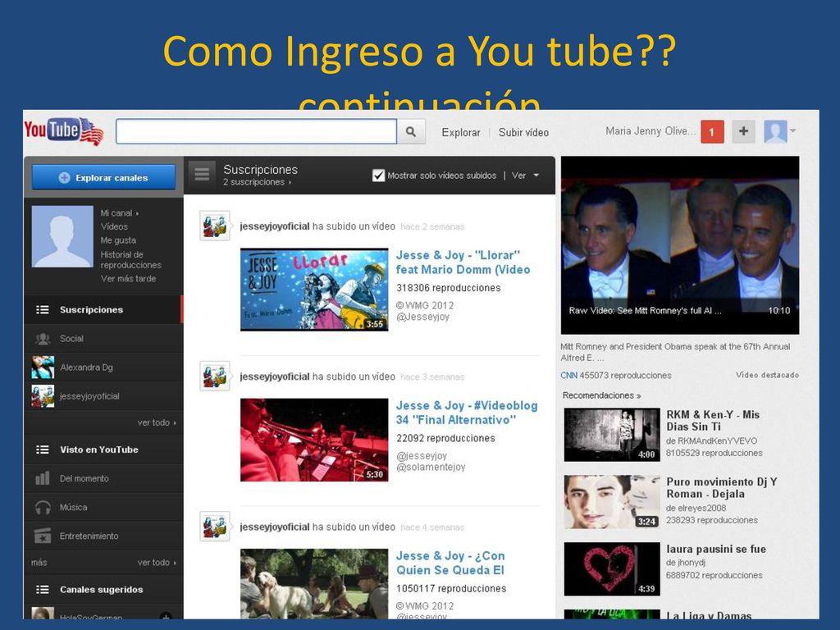This screenshot has height=630, width=840.
Task: Expand ver todo under subscriptions
Action: pyautogui.click(x=157, y=422)
